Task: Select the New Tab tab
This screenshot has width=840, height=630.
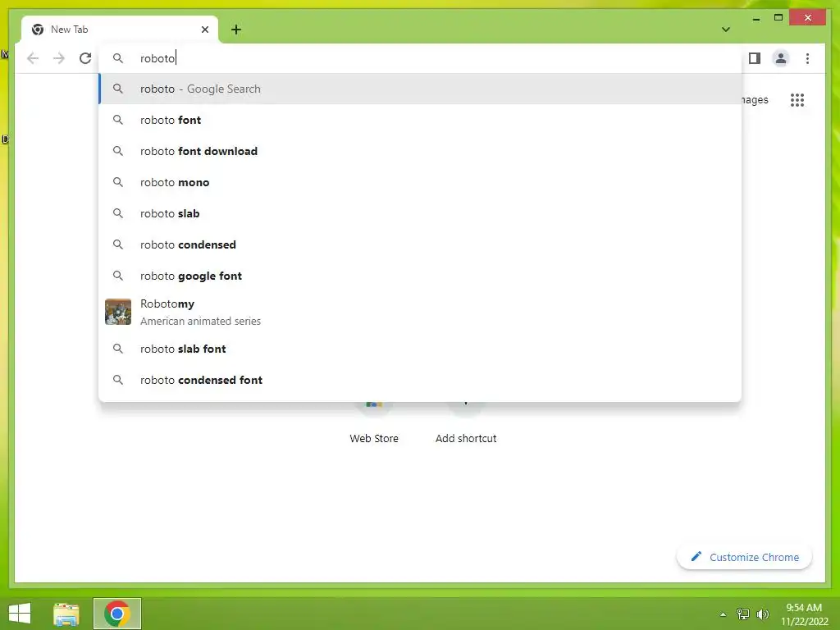Action: (120, 30)
